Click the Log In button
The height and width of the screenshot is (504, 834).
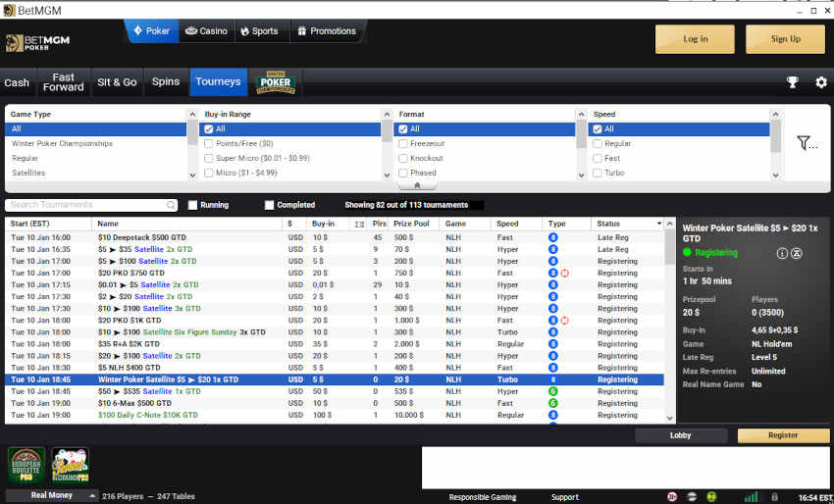point(696,39)
